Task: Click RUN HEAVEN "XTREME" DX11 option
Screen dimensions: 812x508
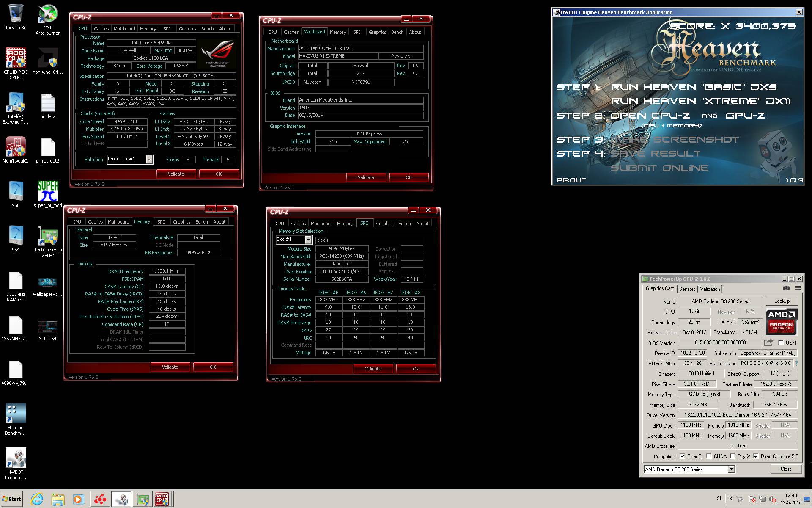Action: coord(701,101)
